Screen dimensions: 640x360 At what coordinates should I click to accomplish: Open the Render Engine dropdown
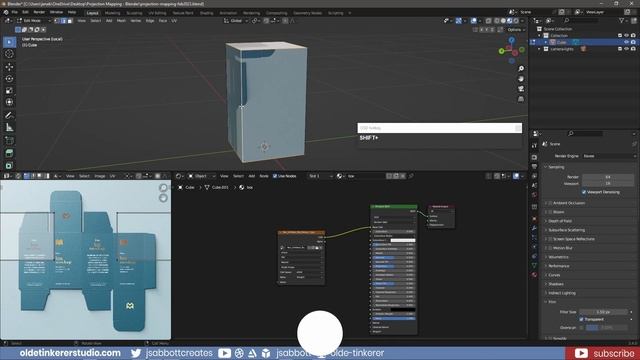608,156
